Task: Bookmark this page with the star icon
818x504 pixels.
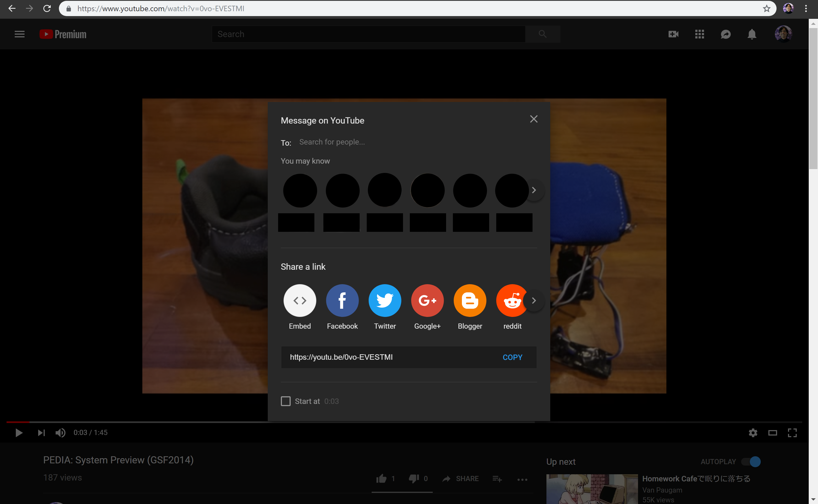Action: pyautogui.click(x=767, y=8)
